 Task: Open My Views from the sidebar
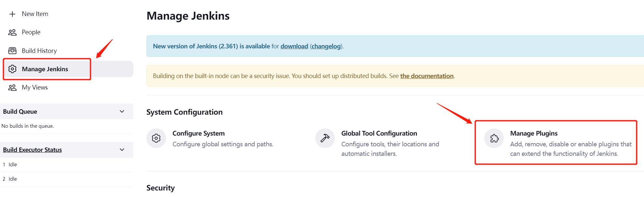(x=35, y=88)
